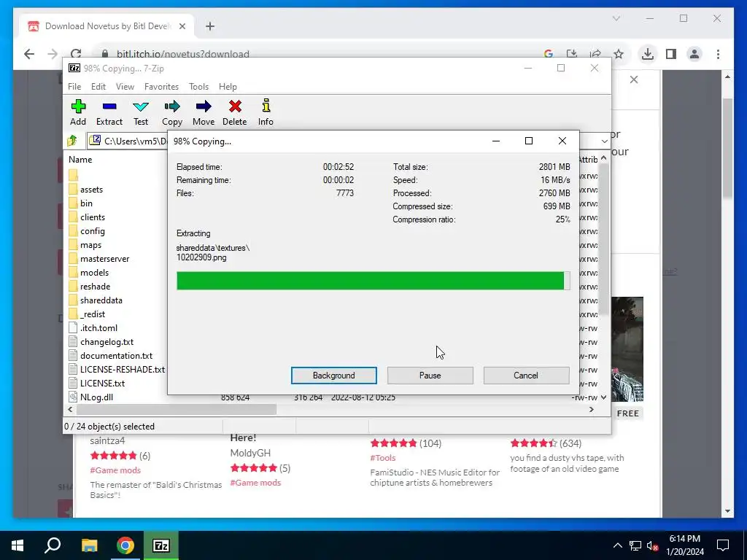Open the notification center
This screenshot has height=560, width=747.
[723, 545]
